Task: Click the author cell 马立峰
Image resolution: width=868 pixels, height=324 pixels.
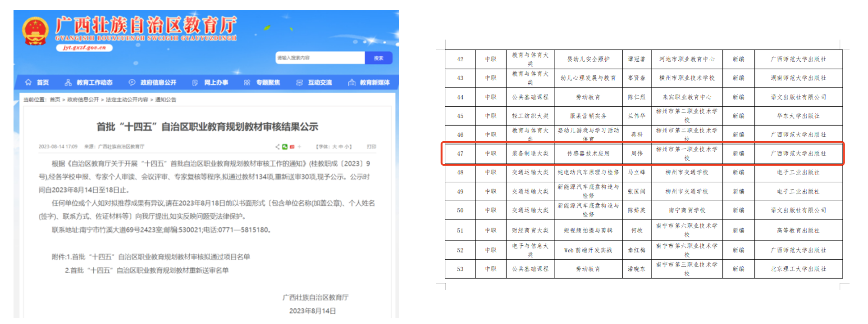Action: pyautogui.click(x=637, y=172)
